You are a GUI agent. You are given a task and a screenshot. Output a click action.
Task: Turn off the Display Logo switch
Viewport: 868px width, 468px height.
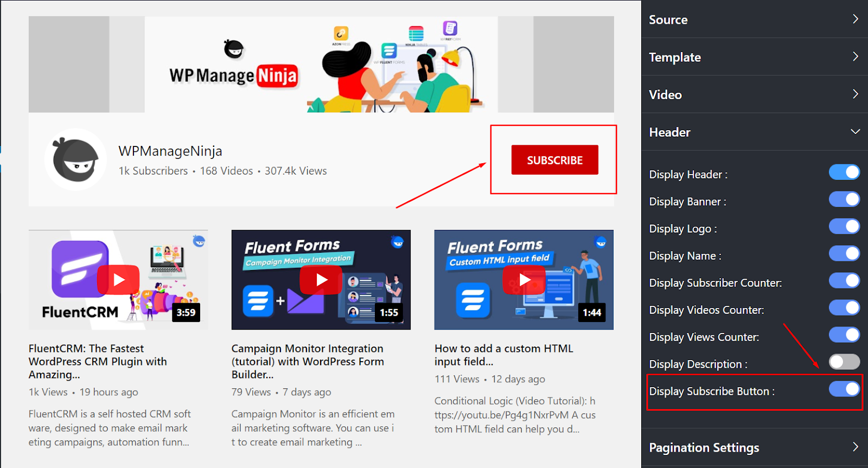tap(844, 227)
